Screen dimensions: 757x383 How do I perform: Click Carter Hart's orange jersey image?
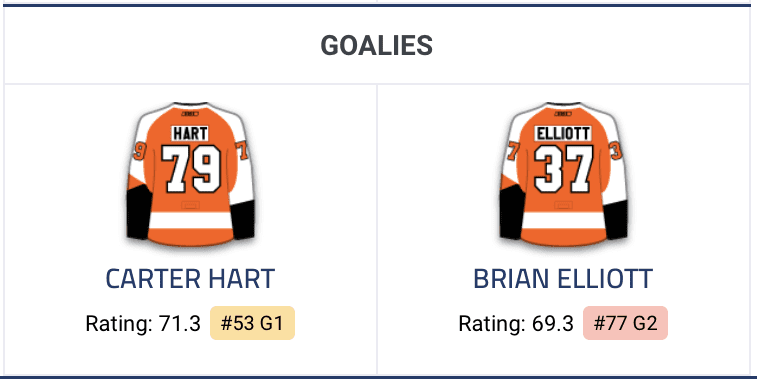tap(190, 174)
